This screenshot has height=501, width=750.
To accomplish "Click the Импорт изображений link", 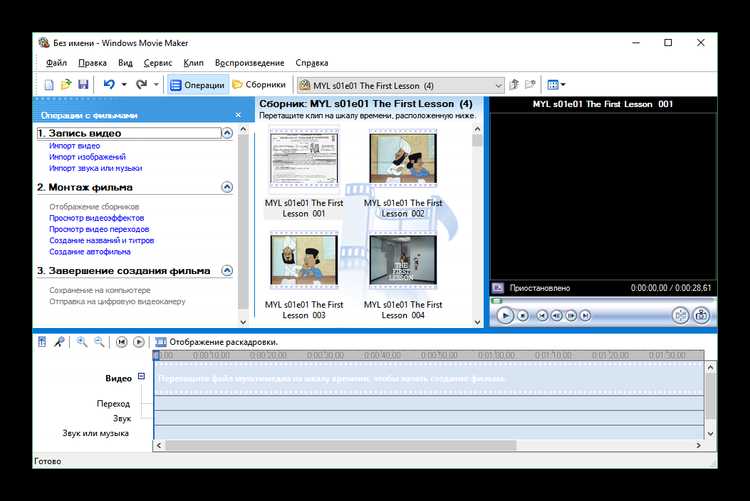I will point(88,157).
